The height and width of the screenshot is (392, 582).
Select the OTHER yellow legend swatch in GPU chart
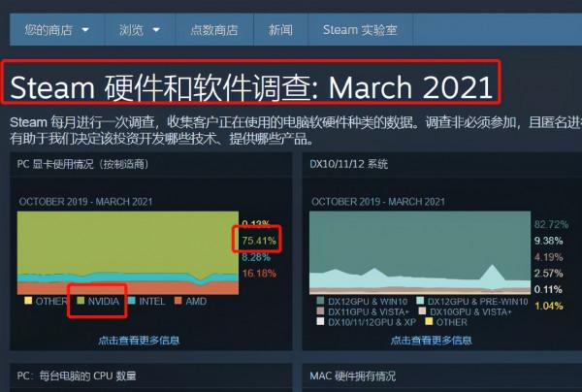28,301
